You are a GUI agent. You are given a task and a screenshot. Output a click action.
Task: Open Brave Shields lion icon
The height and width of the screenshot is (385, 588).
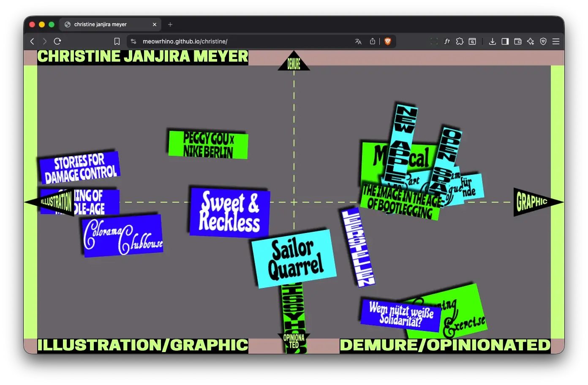[387, 41]
